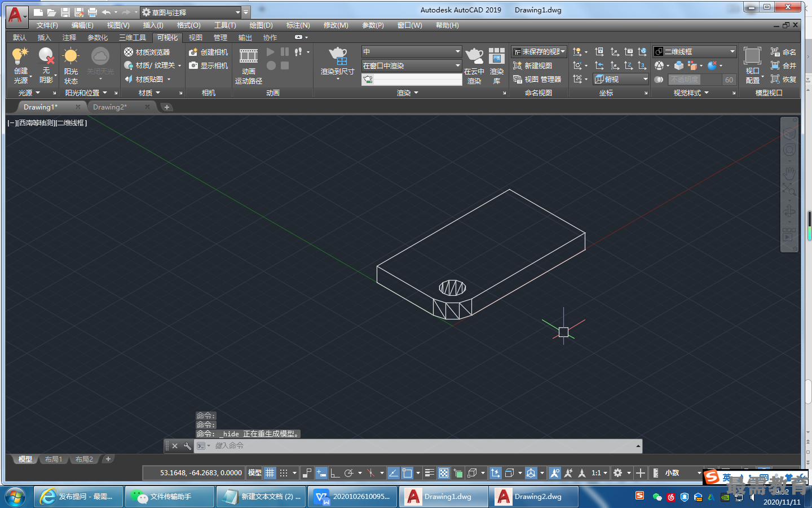812x508 pixels.
Task: Toggle polar tracking in status bar
Action: tap(349, 473)
